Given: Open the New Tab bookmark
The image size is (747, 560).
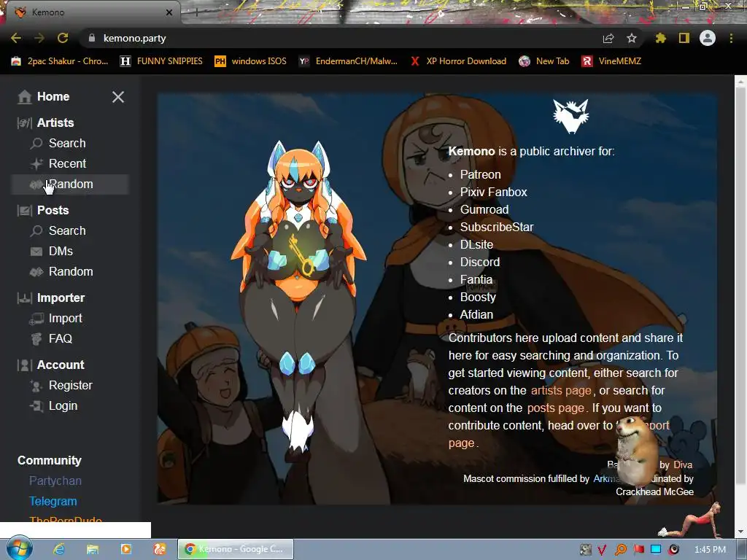Looking at the screenshot, I should point(544,61).
